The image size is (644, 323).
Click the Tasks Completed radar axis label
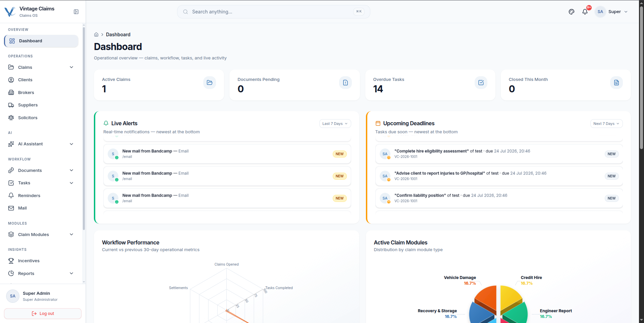pos(279,288)
